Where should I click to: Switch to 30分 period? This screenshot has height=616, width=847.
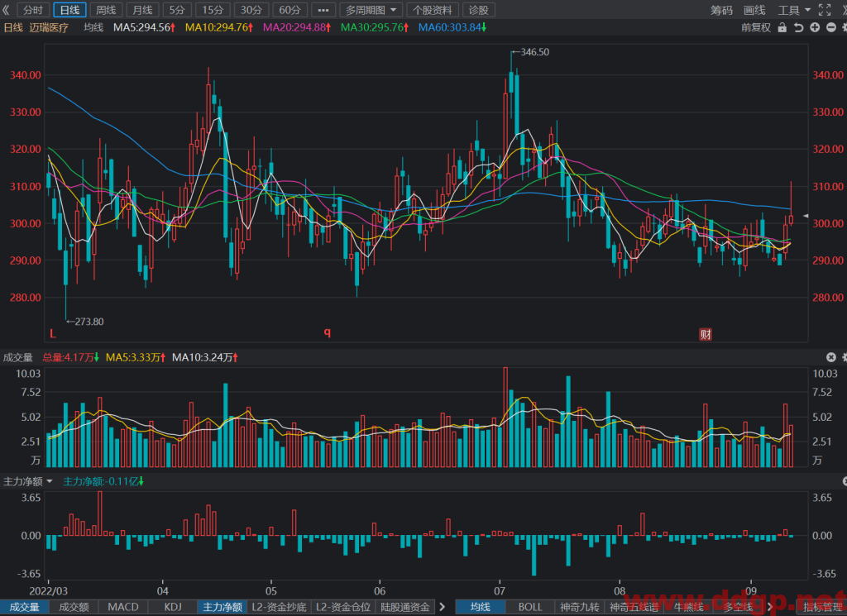251,10
